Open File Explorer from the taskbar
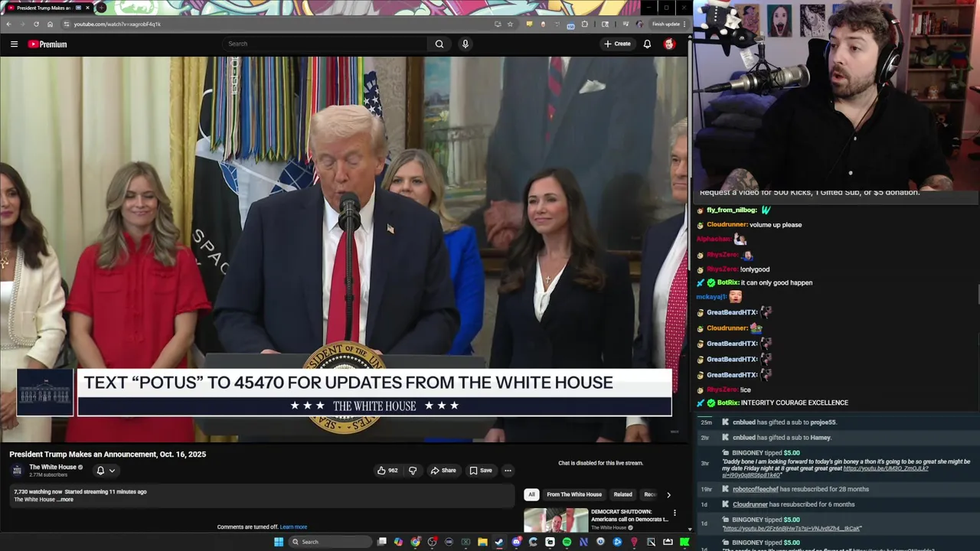 pyautogui.click(x=482, y=542)
